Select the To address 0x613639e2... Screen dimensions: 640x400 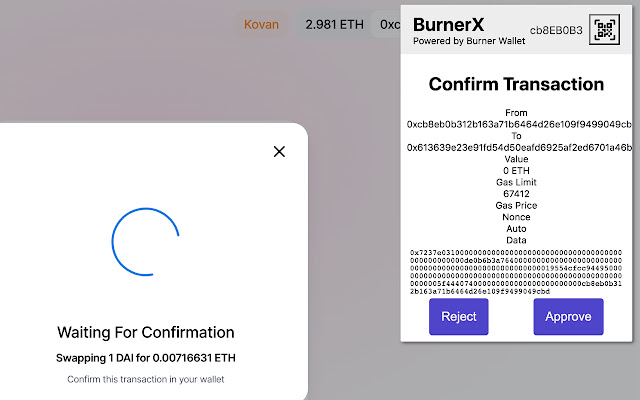(x=519, y=147)
